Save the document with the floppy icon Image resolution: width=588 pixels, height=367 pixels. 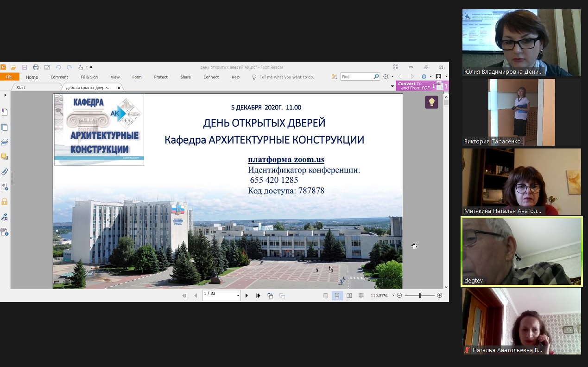(x=25, y=67)
